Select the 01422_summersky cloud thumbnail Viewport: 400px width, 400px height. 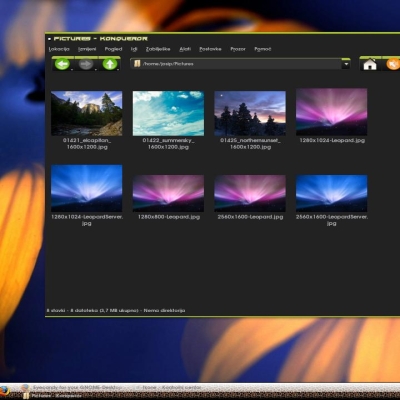tap(168, 113)
